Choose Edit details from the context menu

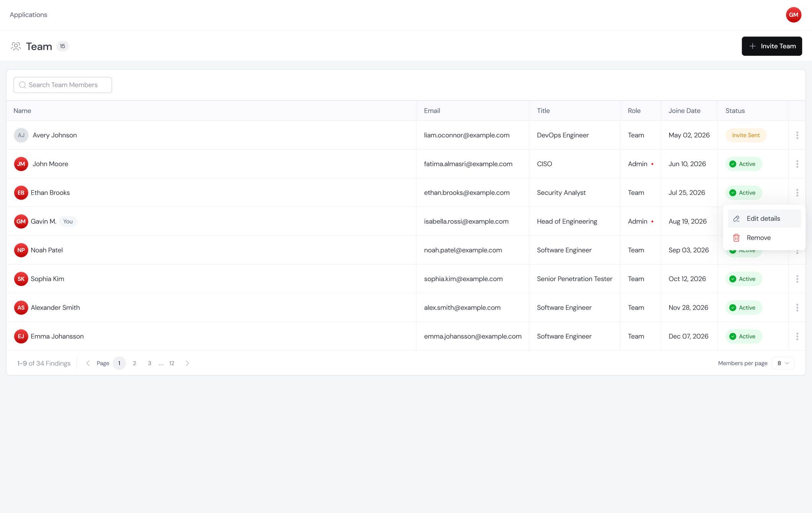(x=764, y=219)
